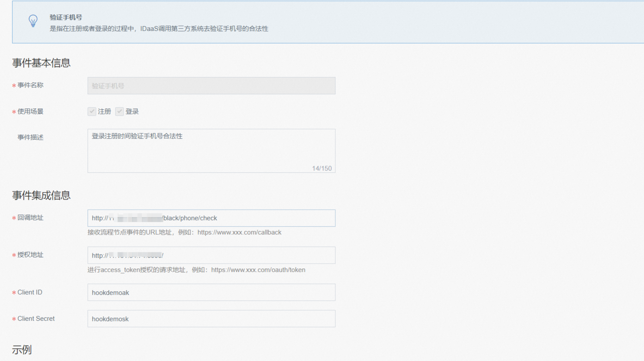644x361 pixels.
Task: Click the 事件描述 label
Action: click(30, 137)
